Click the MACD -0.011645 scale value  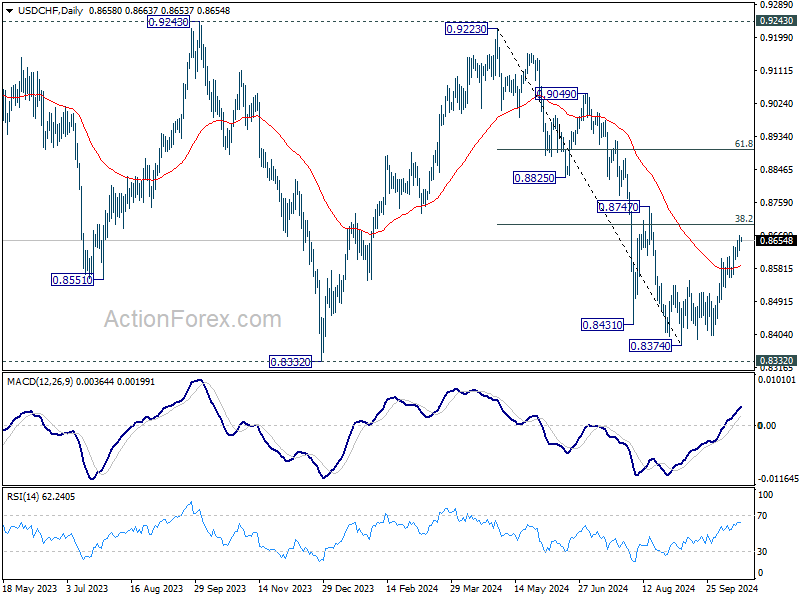[x=778, y=479]
